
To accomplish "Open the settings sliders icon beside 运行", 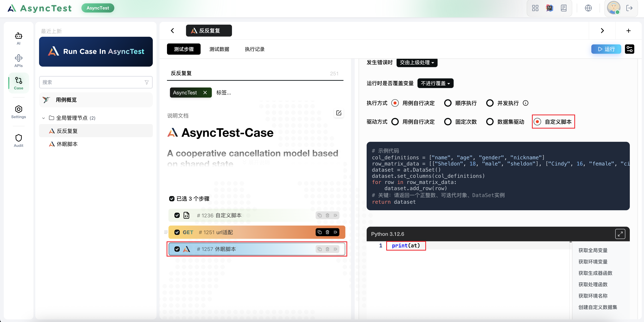I will click(629, 49).
